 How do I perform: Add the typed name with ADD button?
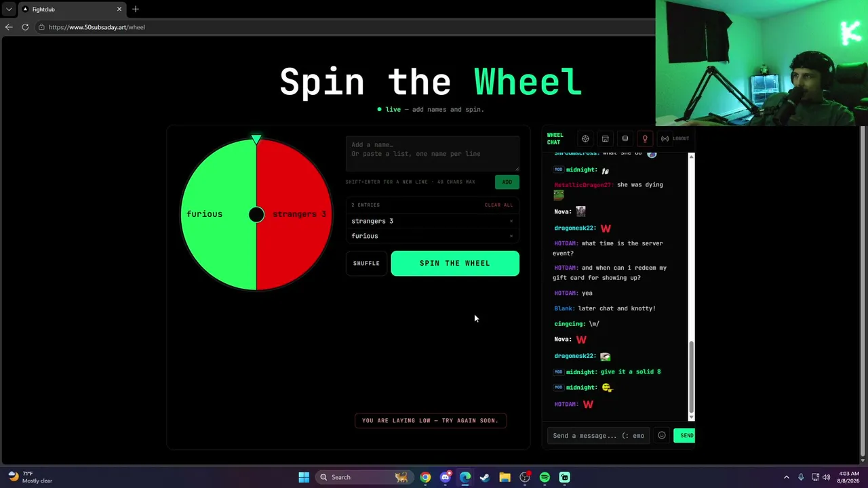click(x=507, y=182)
